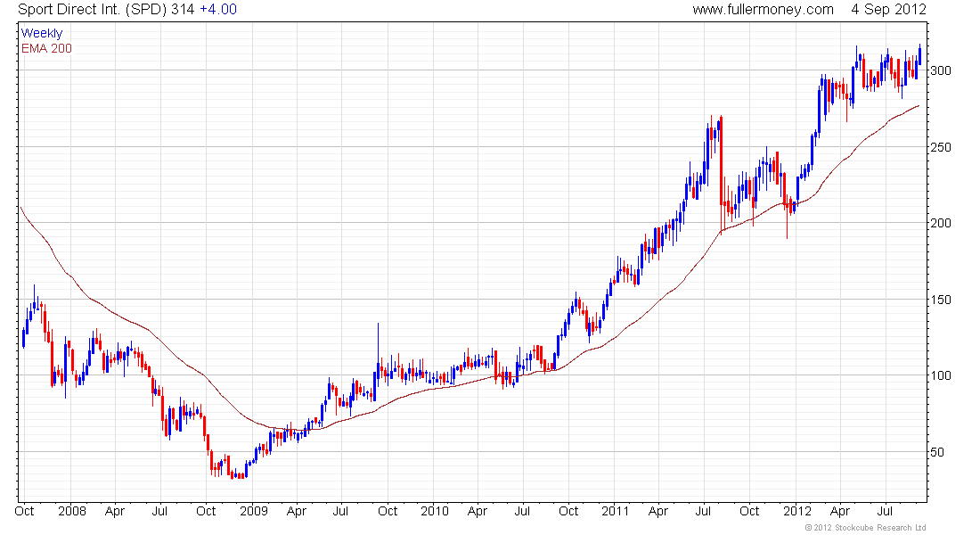Click the 'Apr' label following 2008
Viewport: 980px width, 535px height.
click(x=115, y=511)
